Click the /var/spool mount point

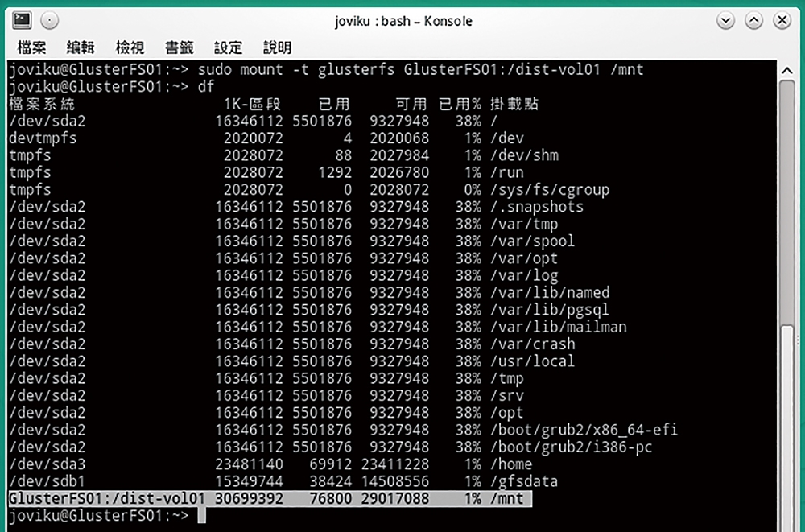click(532, 241)
